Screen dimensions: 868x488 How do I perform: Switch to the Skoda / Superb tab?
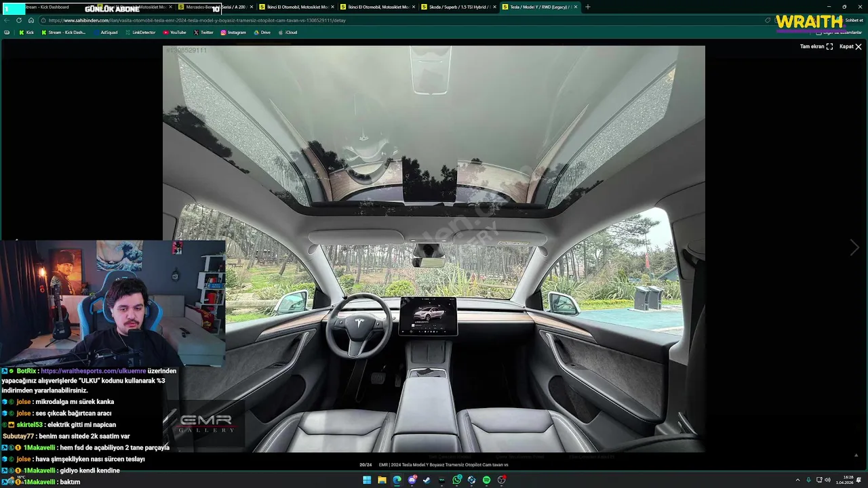(x=459, y=7)
